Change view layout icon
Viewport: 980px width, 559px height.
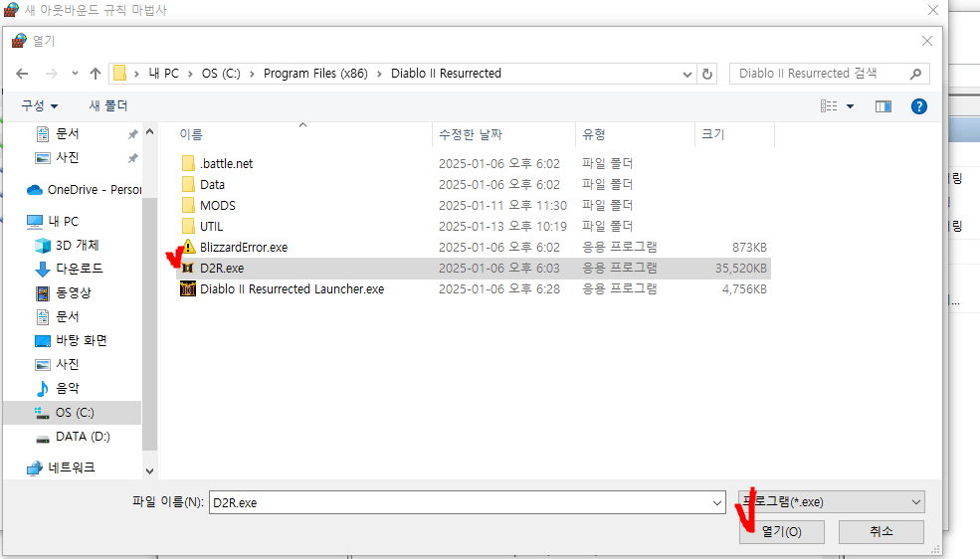(829, 106)
